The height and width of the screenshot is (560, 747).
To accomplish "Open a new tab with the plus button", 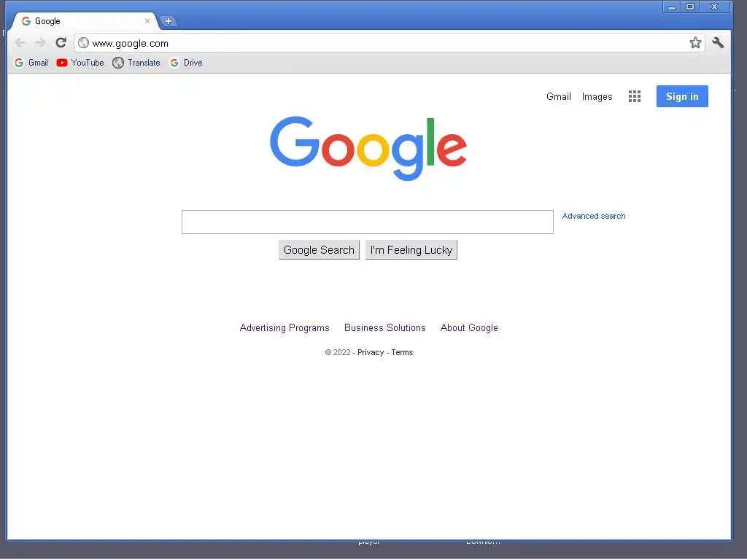I will click(169, 21).
